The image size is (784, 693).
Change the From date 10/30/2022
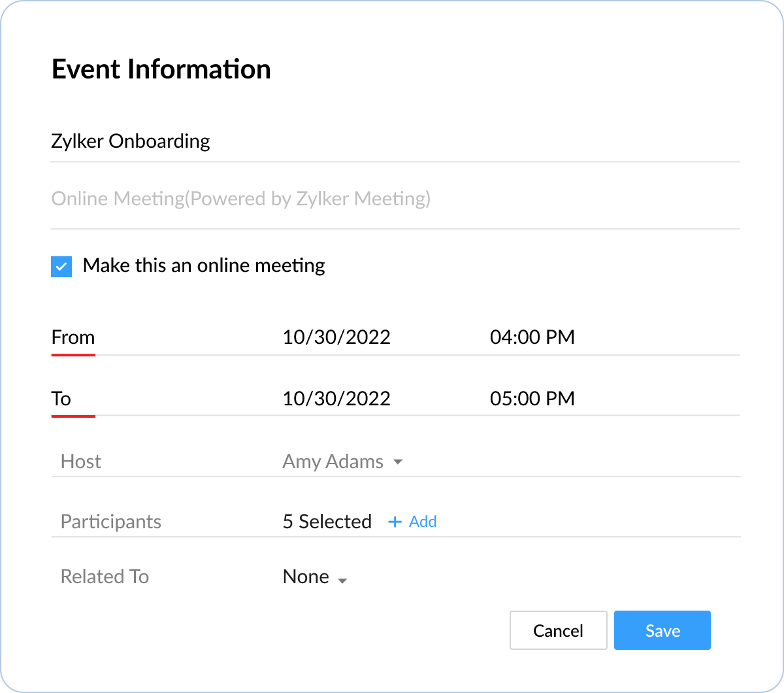[336, 337]
